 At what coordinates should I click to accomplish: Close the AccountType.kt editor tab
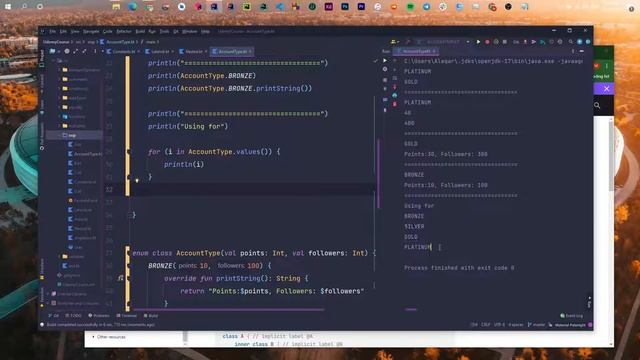point(250,51)
